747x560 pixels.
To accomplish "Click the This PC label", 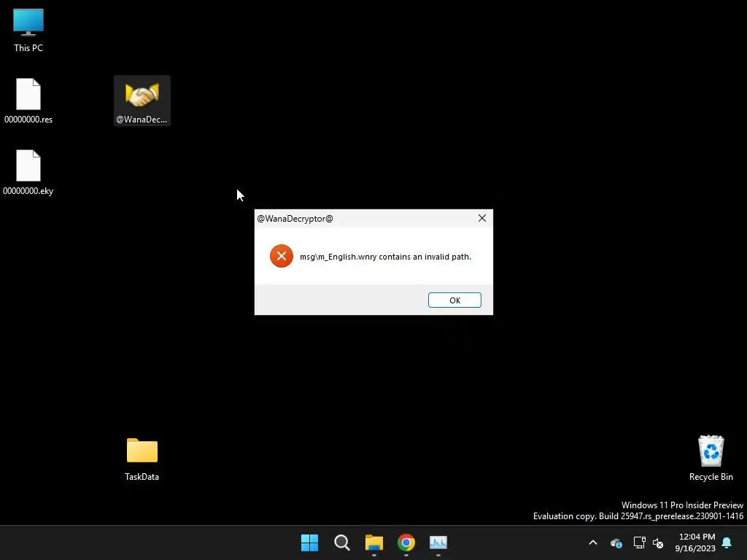I will point(28,47).
